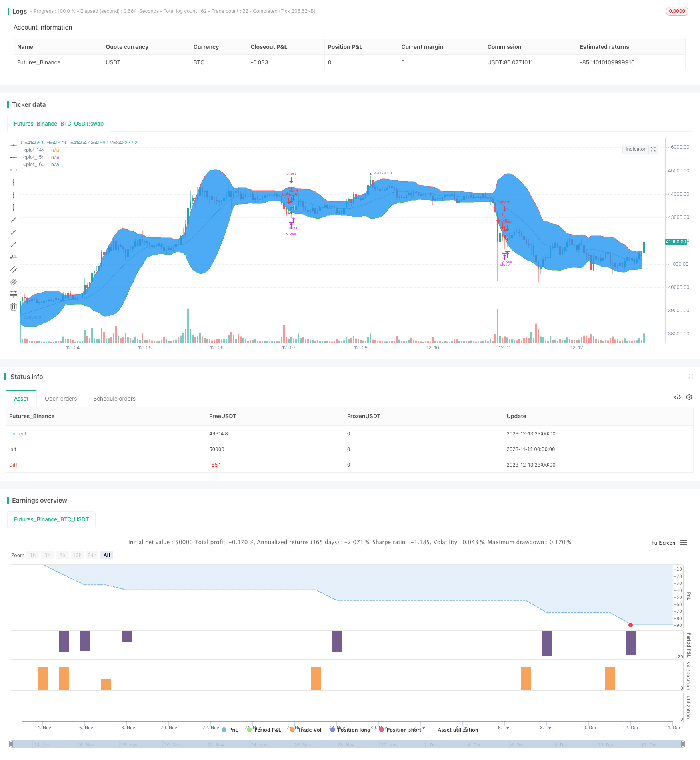Screen dimensions: 700x760
Task: Click the FullScreen button
Action: tap(663, 543)
